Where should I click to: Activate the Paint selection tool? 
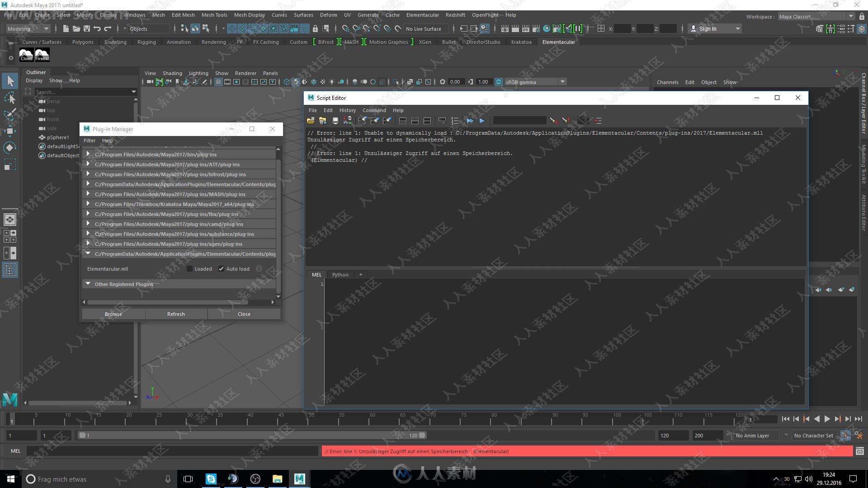[x=10, y=114]
